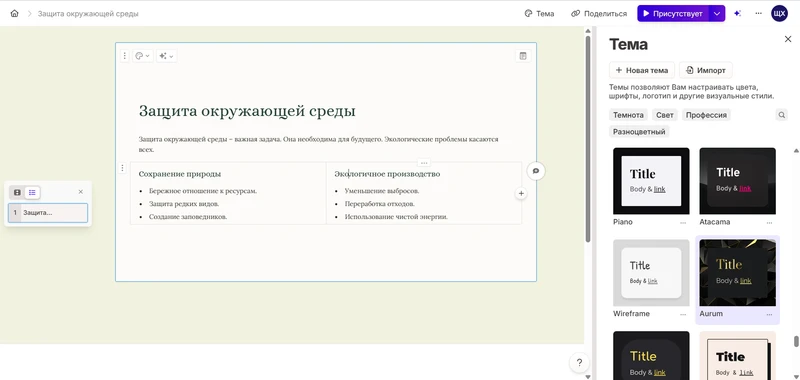Open the Тема button in the top bar
This screenshot has width=800, height=380.
coord(539,14)
